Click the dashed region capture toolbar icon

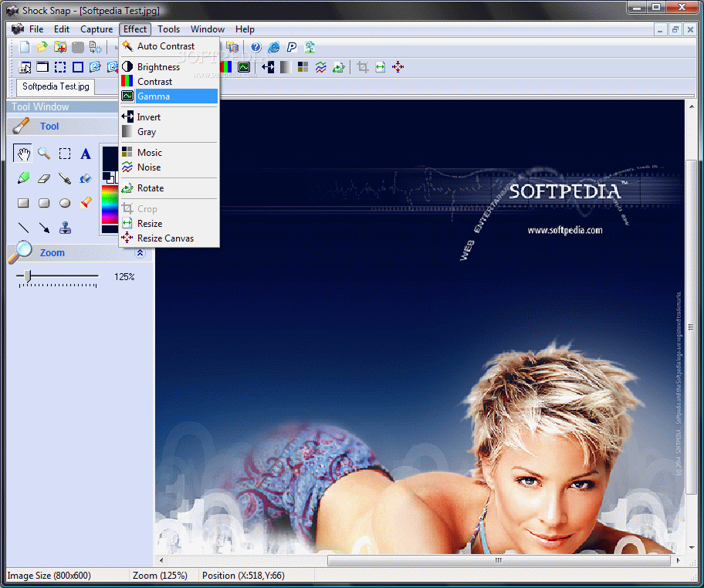[60, 67]
